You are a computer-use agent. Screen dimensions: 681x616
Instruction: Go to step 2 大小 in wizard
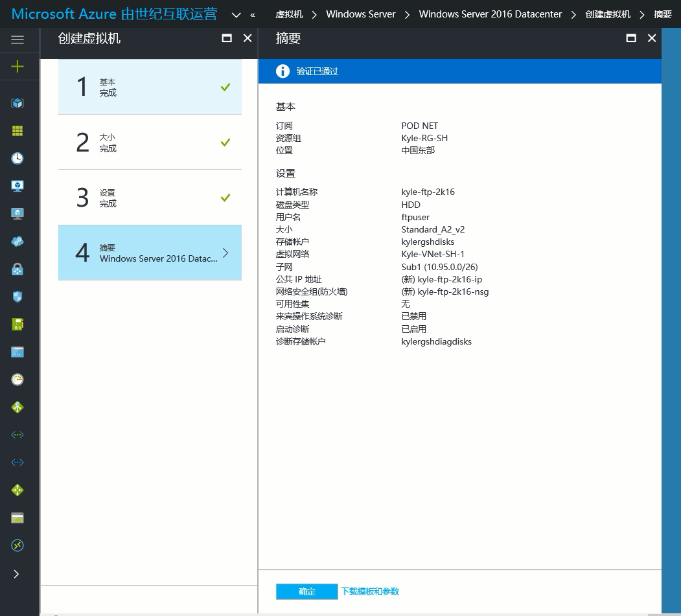[x=150, y=143]
